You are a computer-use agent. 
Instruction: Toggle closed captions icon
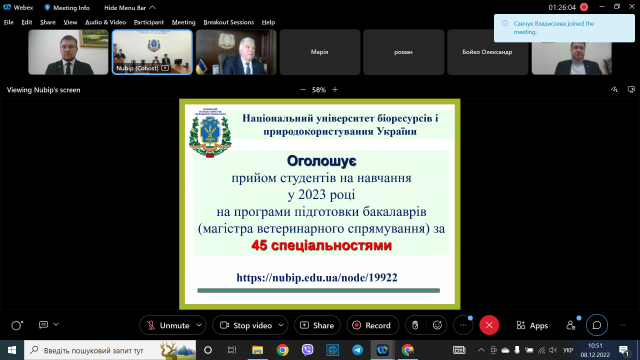click(x=43, y=324)
